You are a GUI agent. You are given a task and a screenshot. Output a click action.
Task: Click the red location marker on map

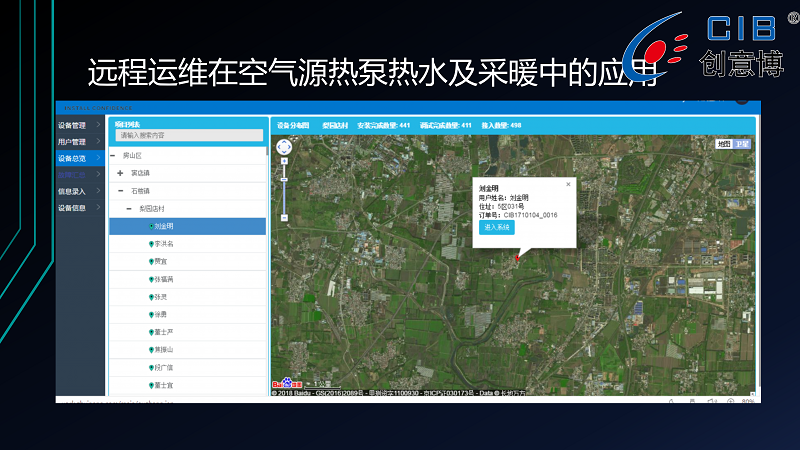tap(517, 257)
